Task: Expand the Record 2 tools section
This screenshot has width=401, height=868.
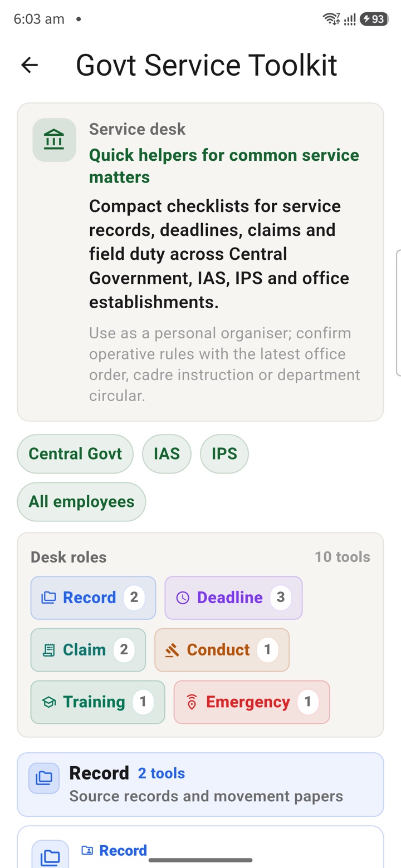Action: click(200, 785)
